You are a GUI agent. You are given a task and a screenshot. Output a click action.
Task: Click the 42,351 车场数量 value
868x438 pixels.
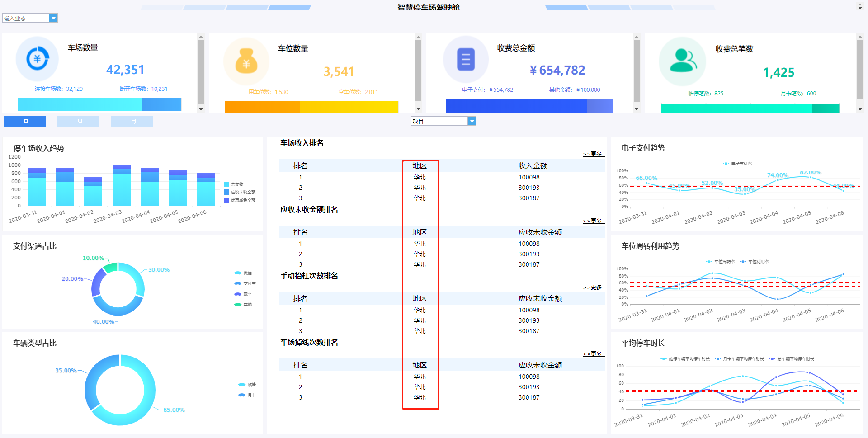(125, 70)
